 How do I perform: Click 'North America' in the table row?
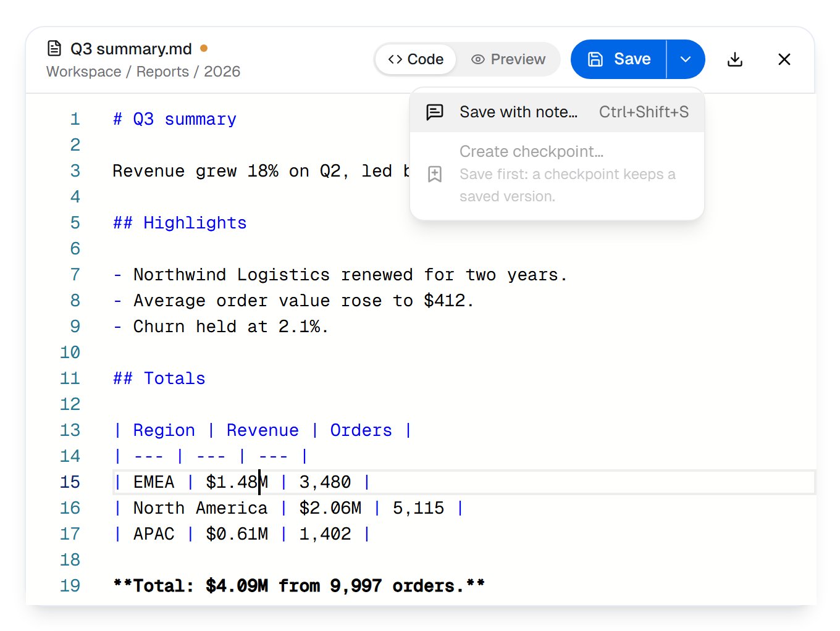pyautogui.click(x=200, y=508)
